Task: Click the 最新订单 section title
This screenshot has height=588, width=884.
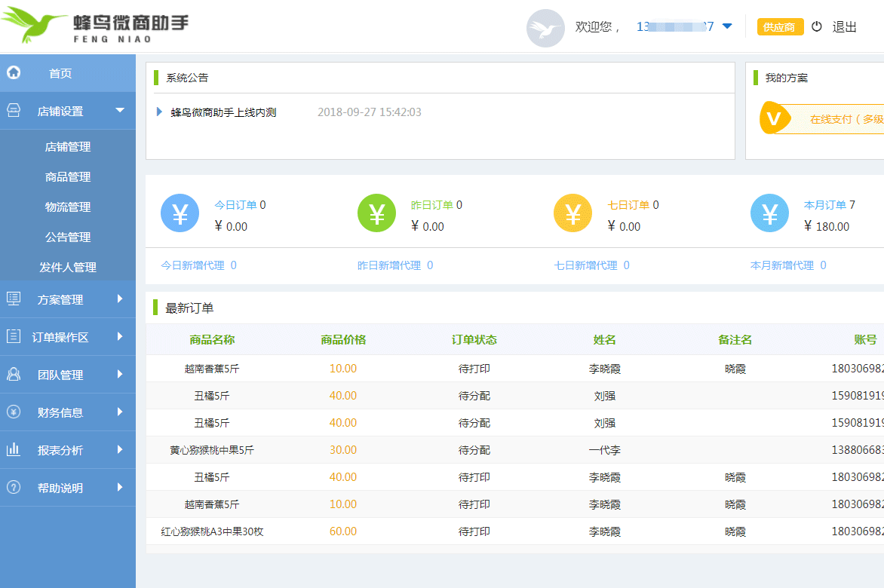Action: [189, 308]
